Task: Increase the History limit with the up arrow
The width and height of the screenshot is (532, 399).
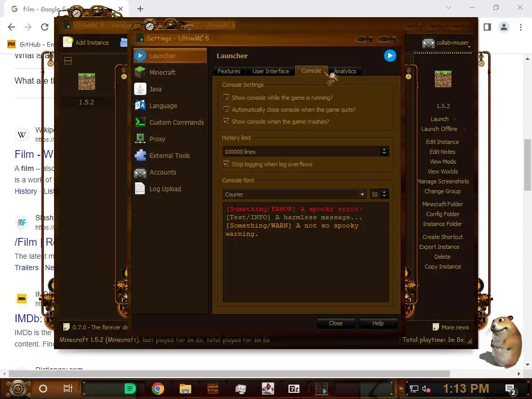Action: [x=384, y=149]
